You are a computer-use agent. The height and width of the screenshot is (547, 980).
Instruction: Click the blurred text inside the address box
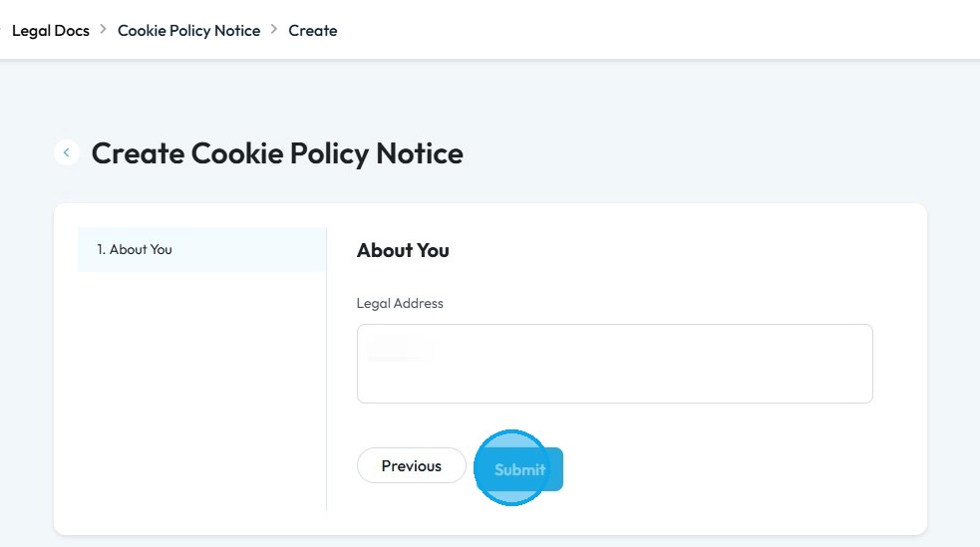395,348
